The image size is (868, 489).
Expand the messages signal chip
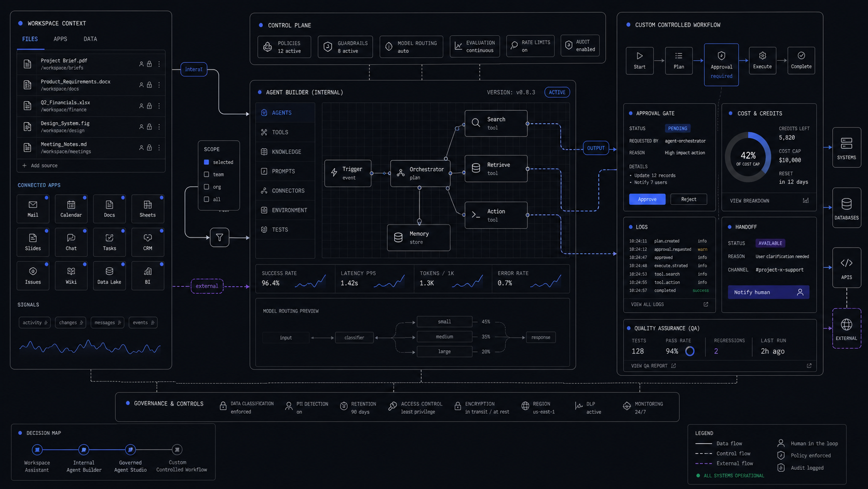pos(107,323)
